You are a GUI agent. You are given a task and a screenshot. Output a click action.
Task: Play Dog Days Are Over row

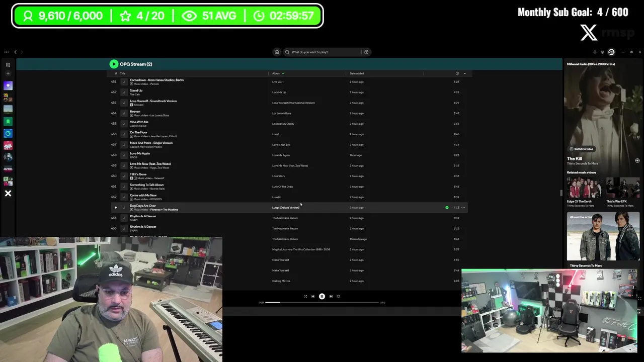pos(116,207)
